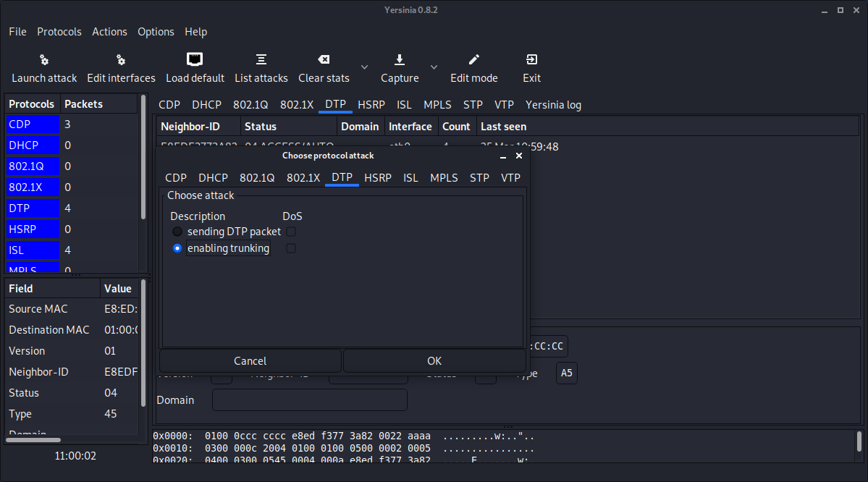Expand the Clear stats dropdown arrow
This screenshot has width=868, height=482.
pos(364,67)
